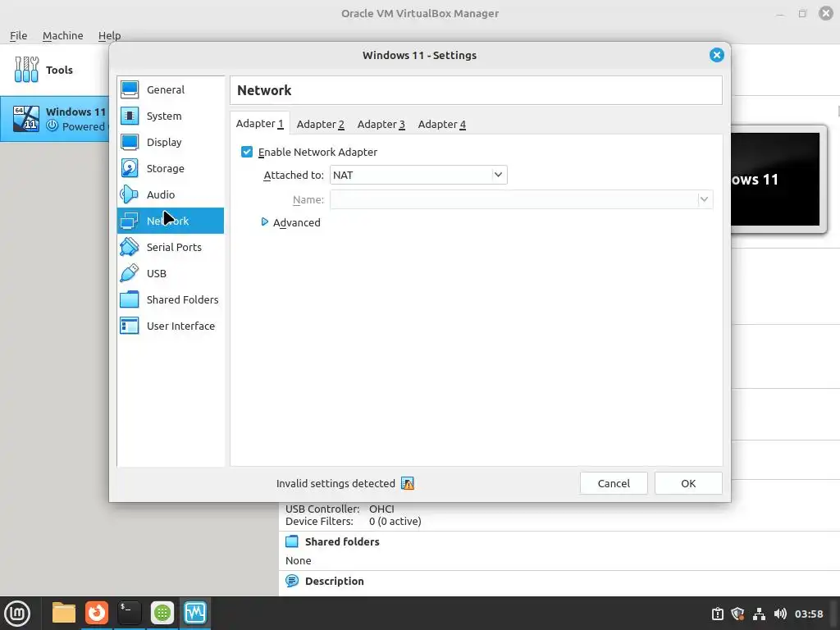Click the User Interface label in sidebar
840x630 pixels.
tap(180, 326)
